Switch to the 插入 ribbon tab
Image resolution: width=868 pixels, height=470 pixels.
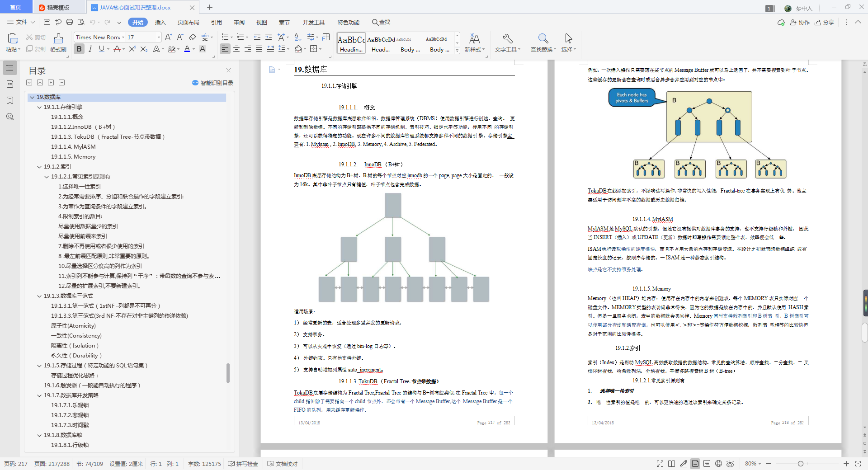click(160, 22)
